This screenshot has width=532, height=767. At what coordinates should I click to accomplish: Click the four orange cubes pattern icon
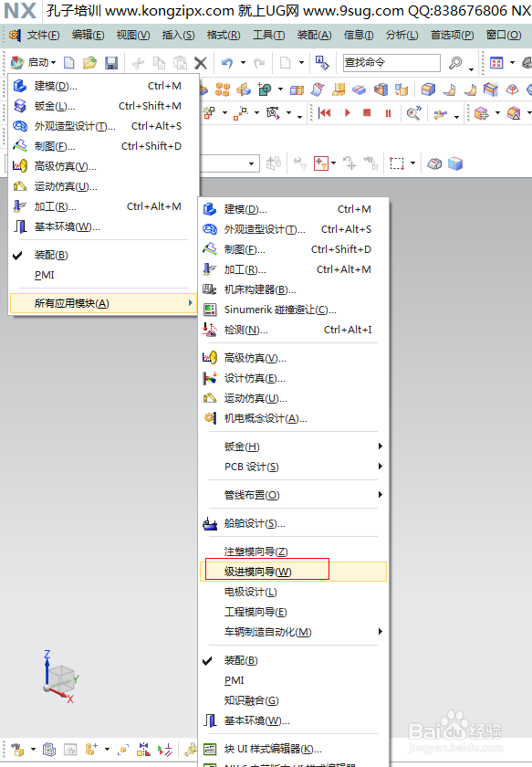click(223, 89)
